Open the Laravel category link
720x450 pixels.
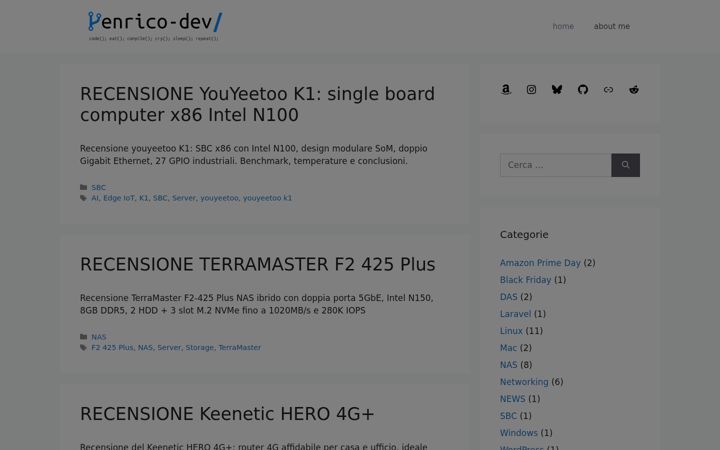(515, 314)
